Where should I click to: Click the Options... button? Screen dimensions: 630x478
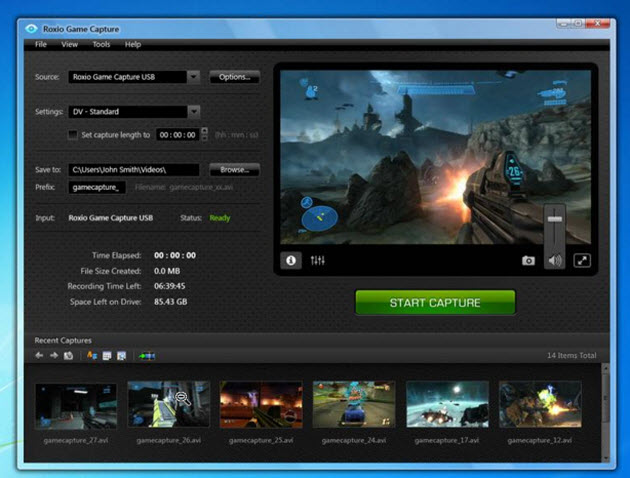coord(235,77)
